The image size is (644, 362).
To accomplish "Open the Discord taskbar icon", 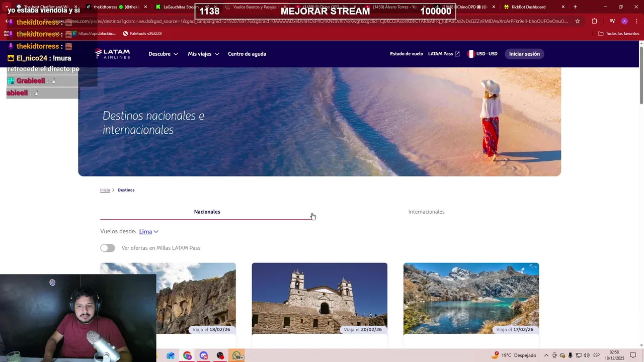I will 204,355.
